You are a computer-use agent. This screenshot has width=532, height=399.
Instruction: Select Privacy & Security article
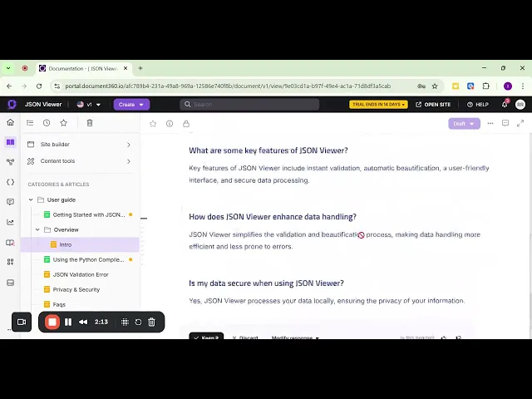76,289
